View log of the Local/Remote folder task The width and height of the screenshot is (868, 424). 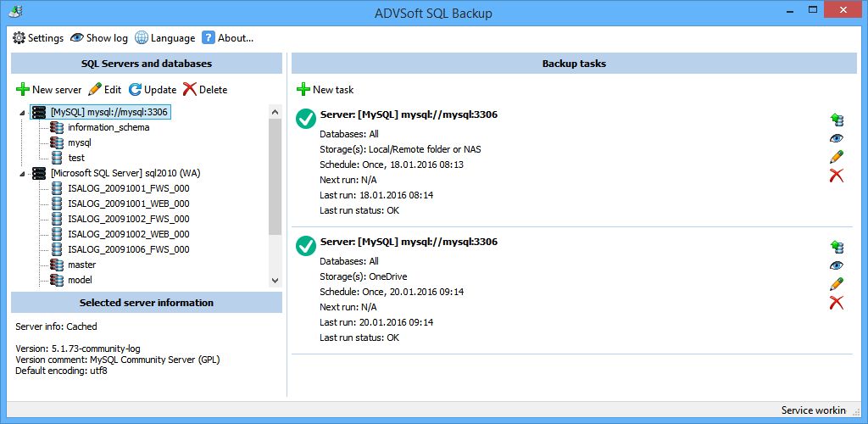click(837, 138)
